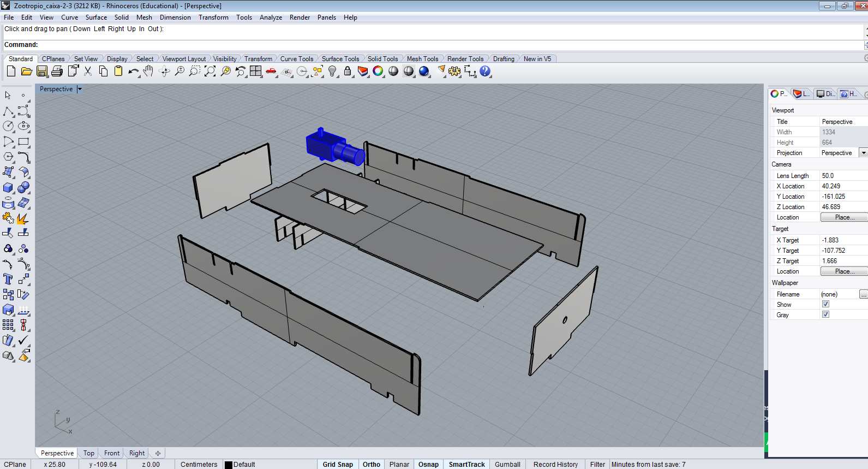Open a file with the folder icon
This screenshot has width=868, height=469.
[x=26, y=71]
